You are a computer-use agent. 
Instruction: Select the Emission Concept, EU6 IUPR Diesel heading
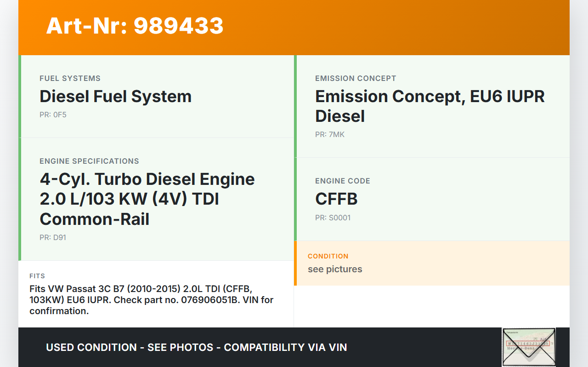pyautogui.click(x=430, y=106)
